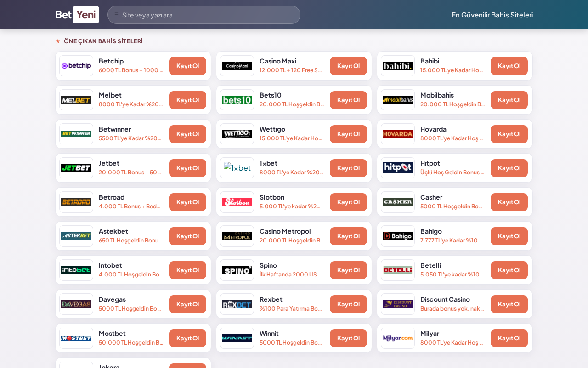Image resolution: width=588 pixels, height=368 pixels.
Task: Click the Davegas Kayıt Ol button
Action: tap(187, 304)
